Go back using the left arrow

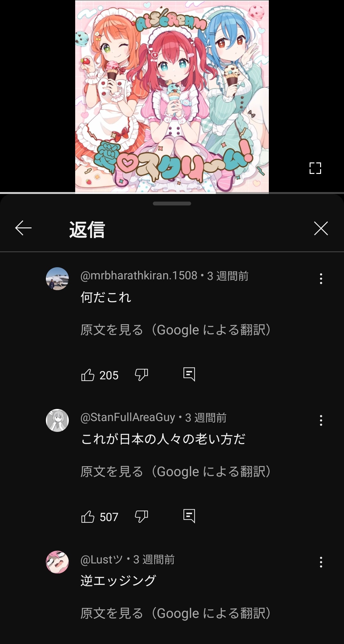coord(23,228)
